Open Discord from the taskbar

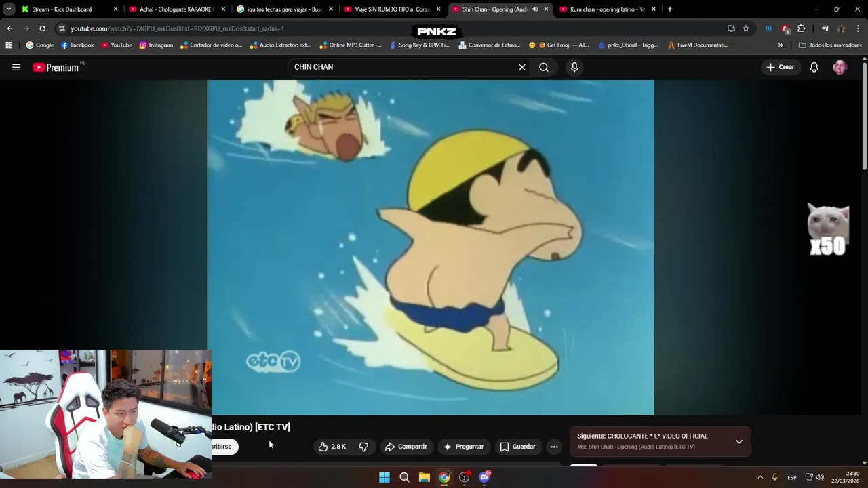tap(484, 477)
